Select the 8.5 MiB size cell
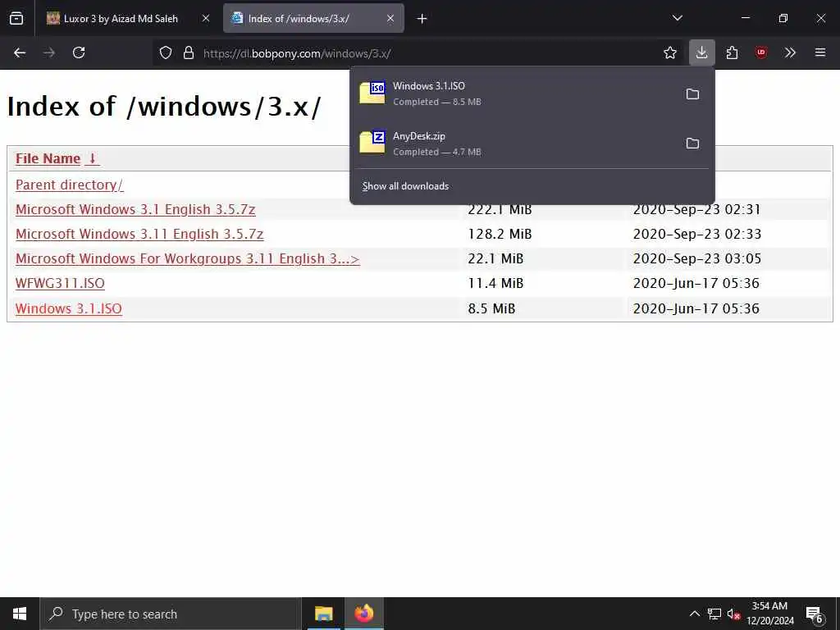This screenshot has width=840, height=630. pyautogui.click(x=491, y=308)
